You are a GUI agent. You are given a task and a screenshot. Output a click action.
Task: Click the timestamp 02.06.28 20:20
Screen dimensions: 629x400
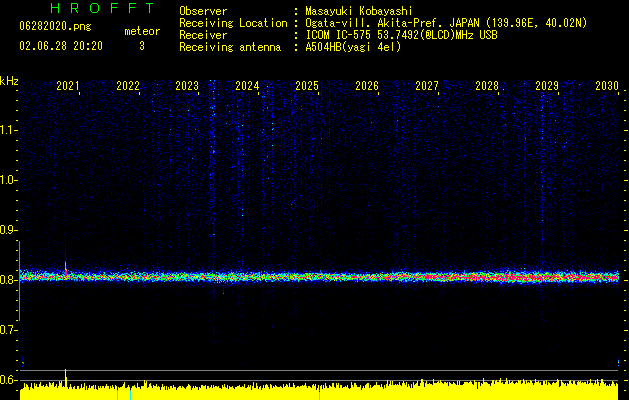61,46
